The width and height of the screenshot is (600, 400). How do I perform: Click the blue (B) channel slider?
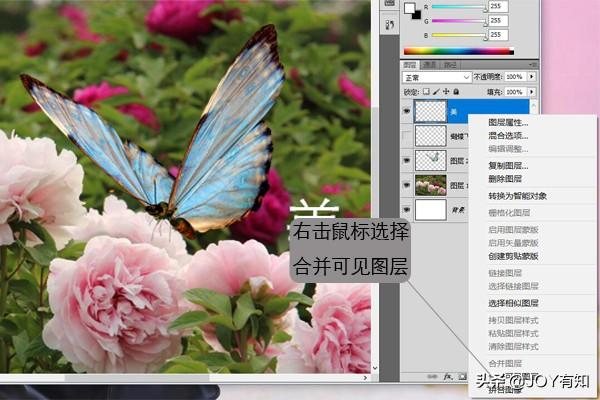tap(459, 35)
